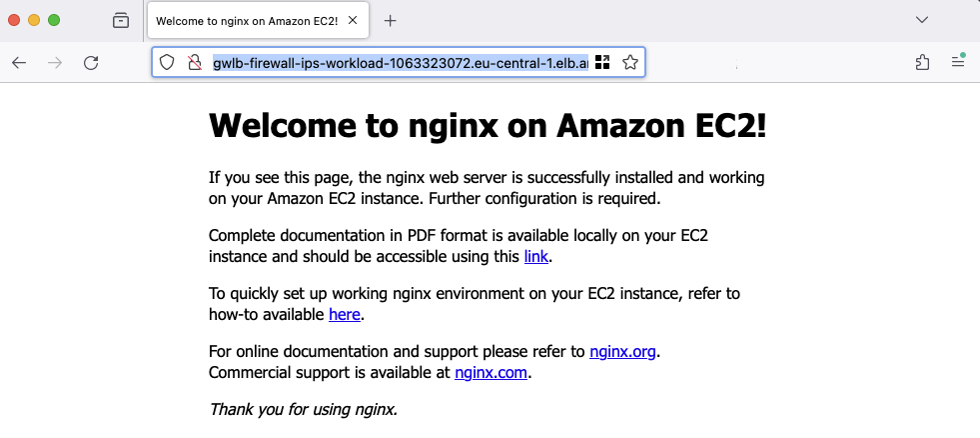Open a new tab with plus button
This screenshot has height=438, width=980.
coord(391,21)
